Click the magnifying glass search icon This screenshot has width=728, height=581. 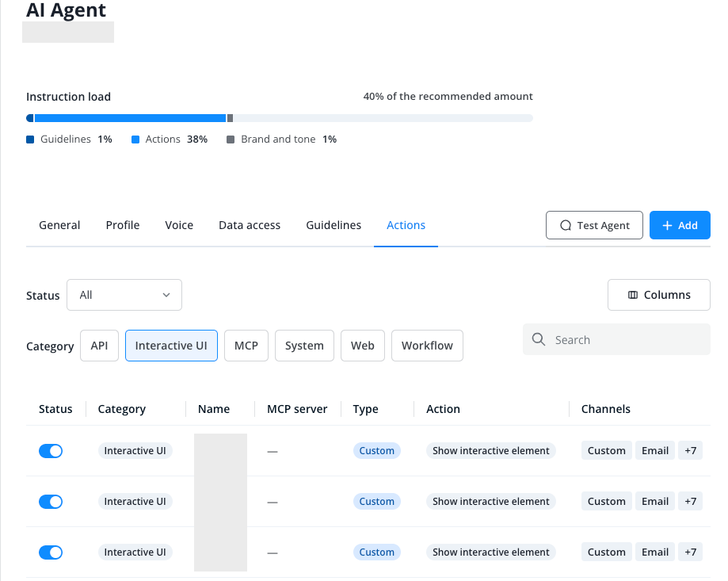(x=539, y=339)
